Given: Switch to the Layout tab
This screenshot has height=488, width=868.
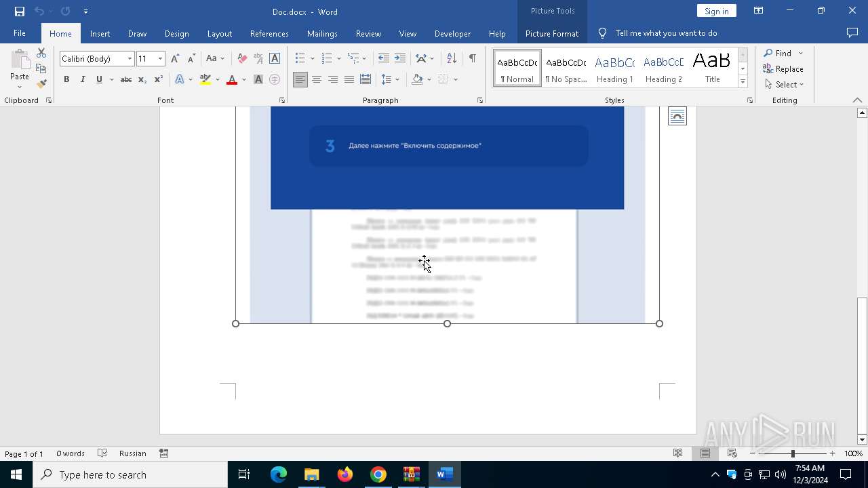Looking at the screenshot, I should click(x=219, y=33).
